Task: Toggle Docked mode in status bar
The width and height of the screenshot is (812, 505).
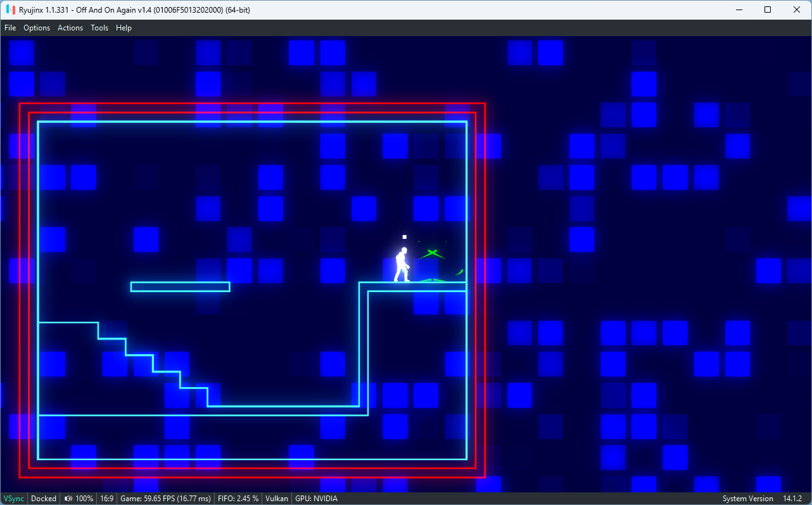Action: (44, 499)
